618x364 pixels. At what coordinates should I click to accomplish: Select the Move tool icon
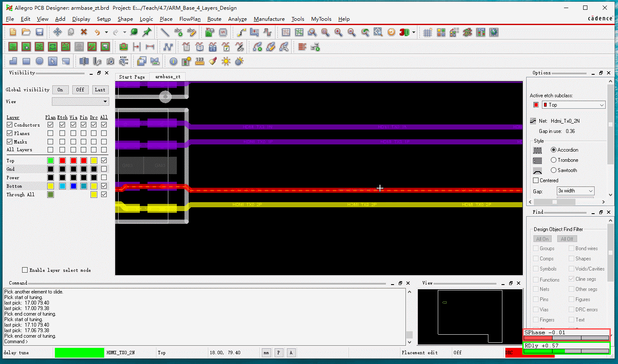coord(57,32)
